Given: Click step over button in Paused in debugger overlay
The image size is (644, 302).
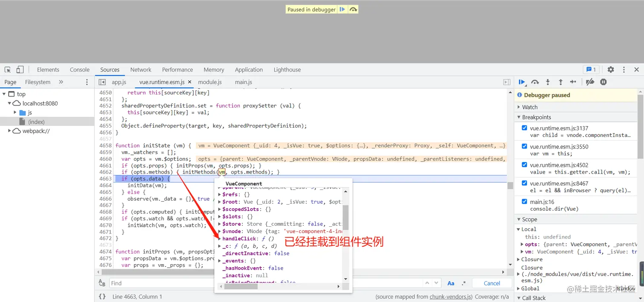Looking at the screenshot, I should click(353, 9).
